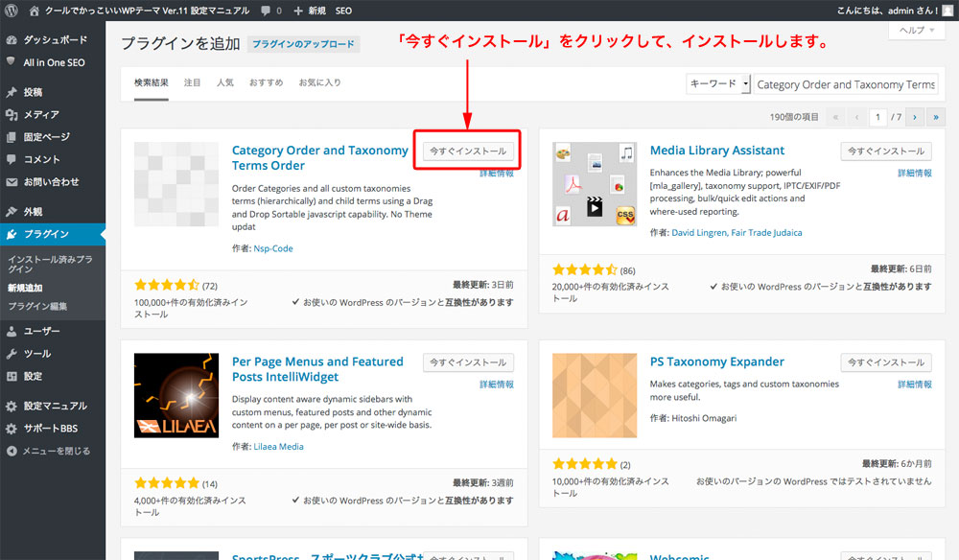Click the メディア media icon
The height and width of the screenshot is (560, 959).
click(11, 114)
